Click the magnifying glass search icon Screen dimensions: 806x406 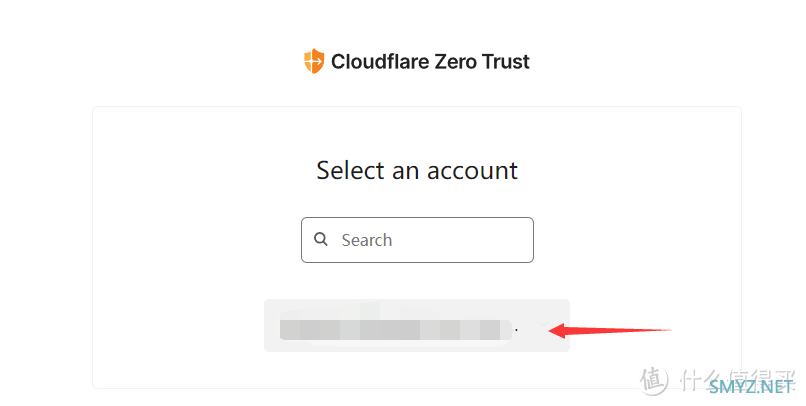click(x=321, y=239)
